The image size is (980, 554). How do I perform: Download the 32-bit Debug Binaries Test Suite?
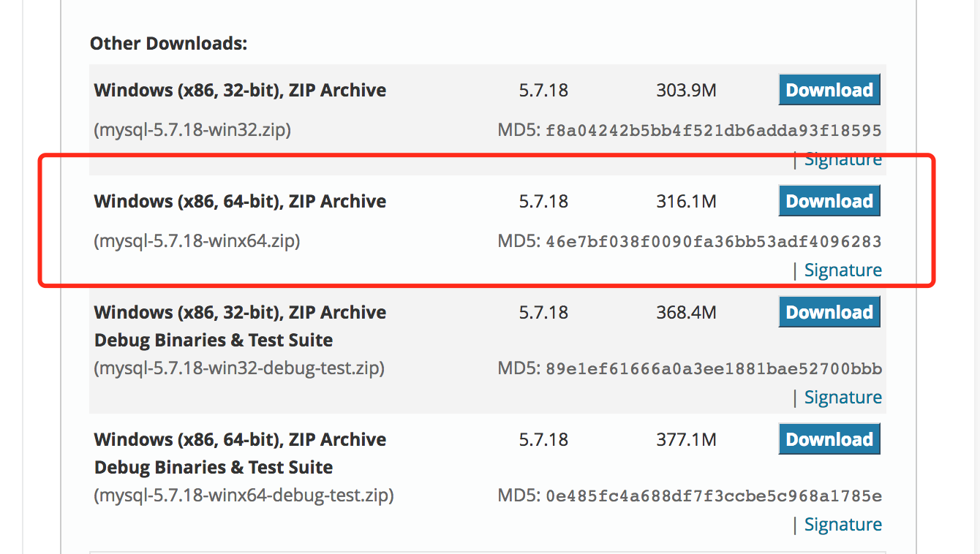tap(829, 311)
